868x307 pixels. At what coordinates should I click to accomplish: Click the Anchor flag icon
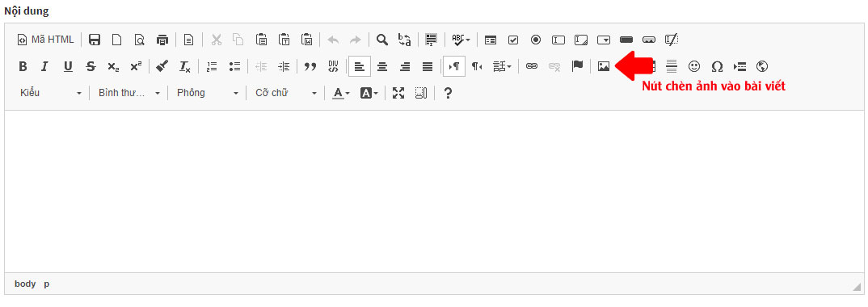(577, 66)
